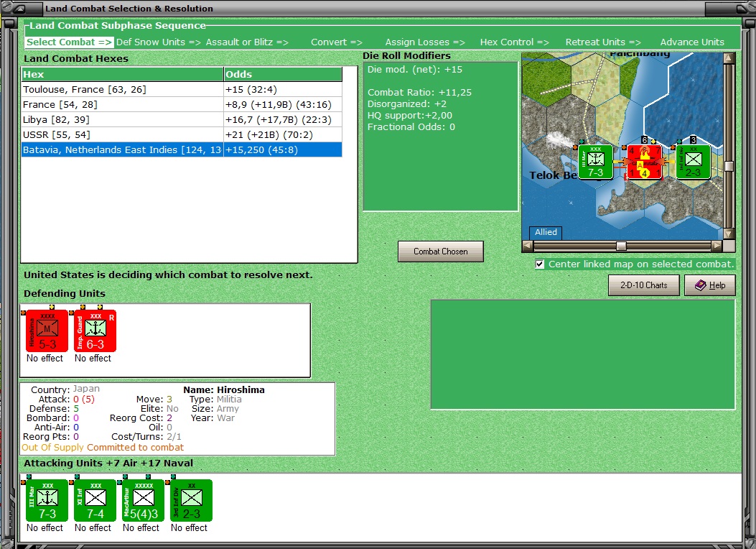Select the Hiroshima 5-3 militia defending unit
The image size is (756, 549).
(x=47, y=331)
